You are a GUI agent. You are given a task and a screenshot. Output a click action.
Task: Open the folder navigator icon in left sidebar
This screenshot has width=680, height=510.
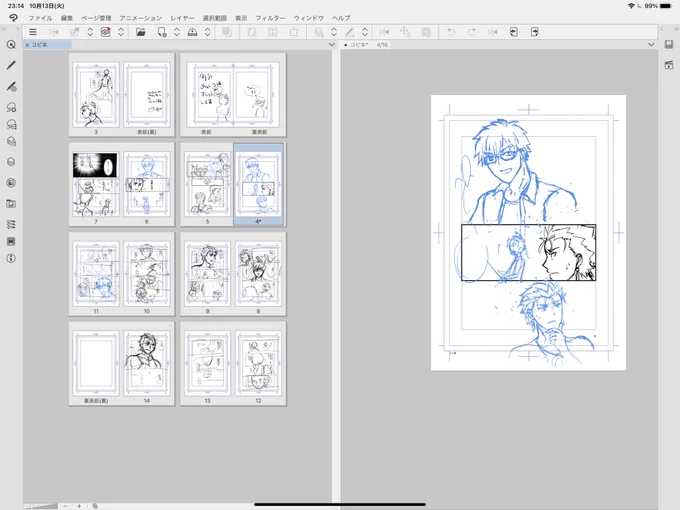coord(11,203)
